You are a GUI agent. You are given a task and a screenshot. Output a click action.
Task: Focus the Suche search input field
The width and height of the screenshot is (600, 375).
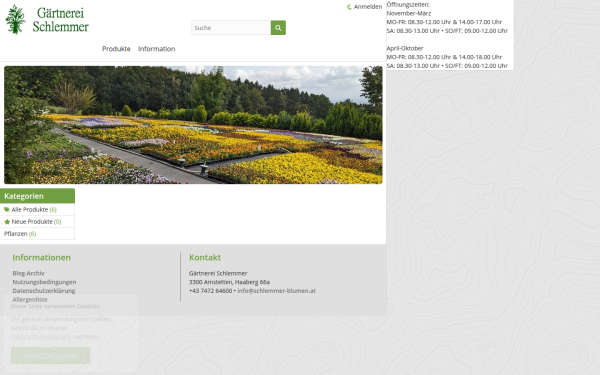231,28
